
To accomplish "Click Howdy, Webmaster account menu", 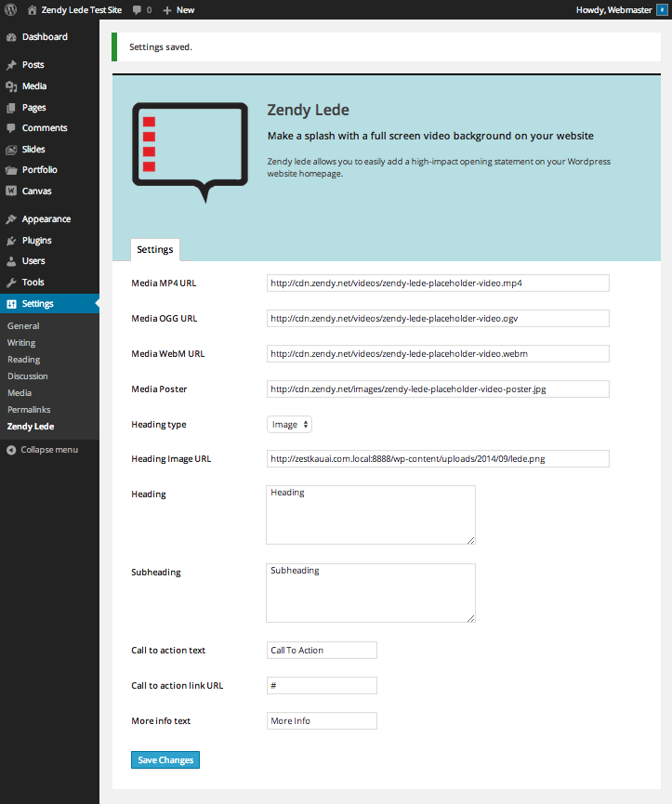I will coord(614,10).
